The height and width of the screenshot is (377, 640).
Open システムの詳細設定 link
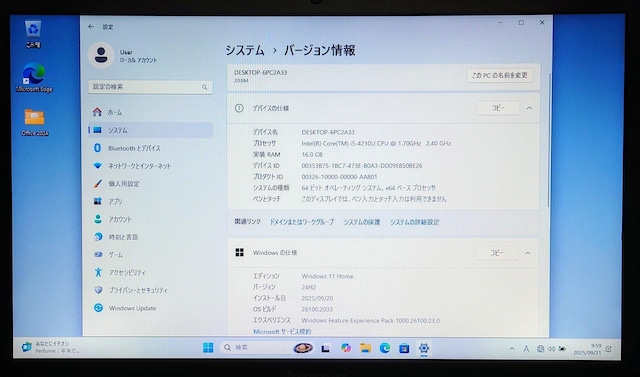[414, 222]
